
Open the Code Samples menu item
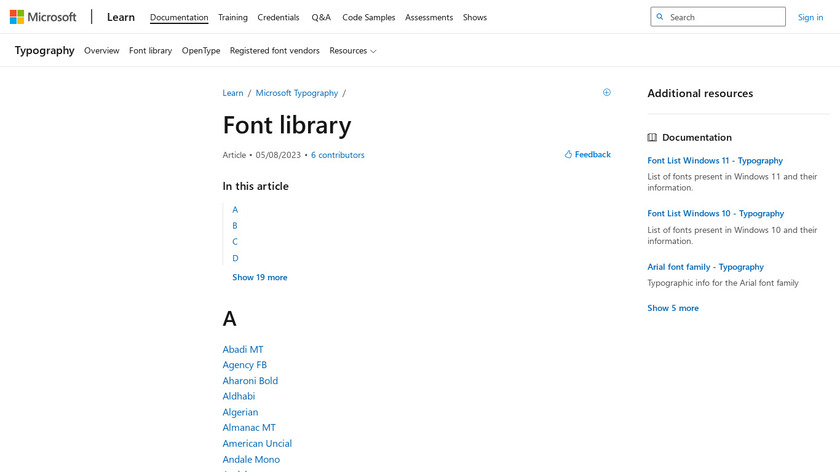click(x=369, y=17)
